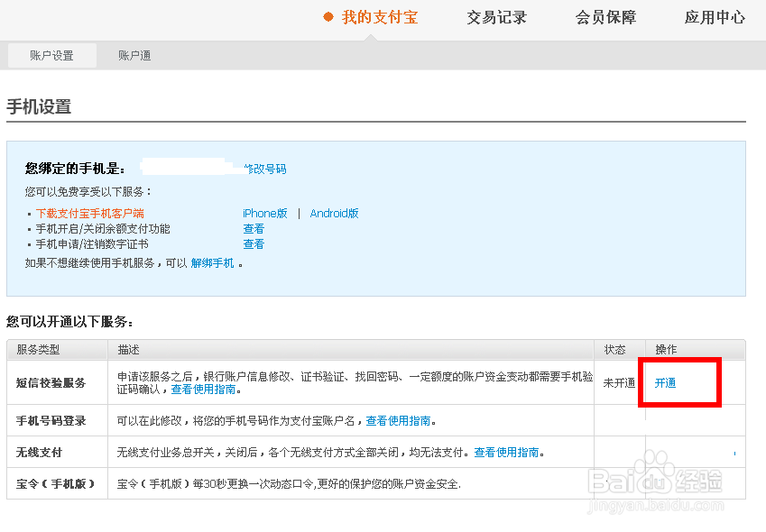766x532 pixels.
Task: Click the 宝令 description about 30秒 dynamic password
Action: click(x=289, y=483)
